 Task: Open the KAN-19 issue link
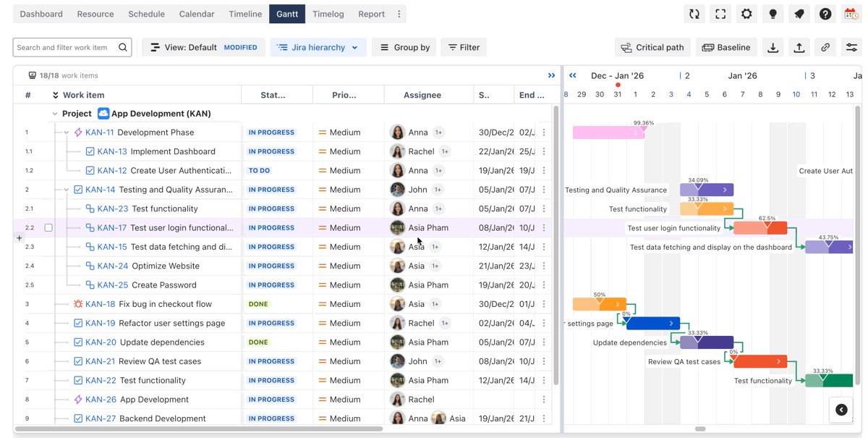tap(100, 324)
